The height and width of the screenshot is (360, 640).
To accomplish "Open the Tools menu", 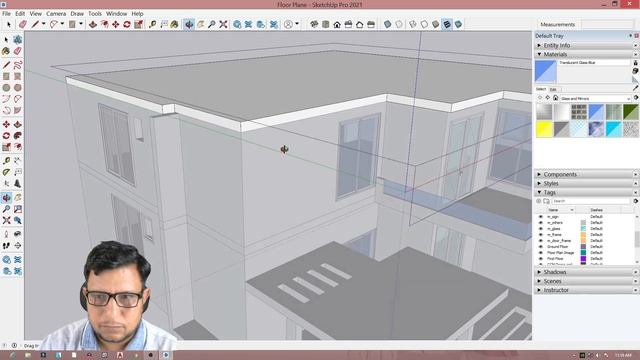I will (95, 13).
